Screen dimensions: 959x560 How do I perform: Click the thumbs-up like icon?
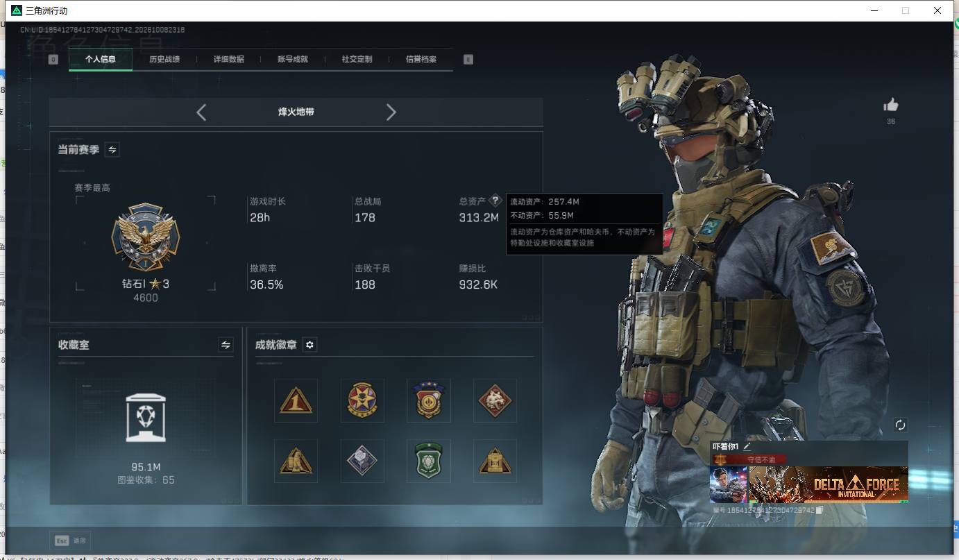coord(891,105)
